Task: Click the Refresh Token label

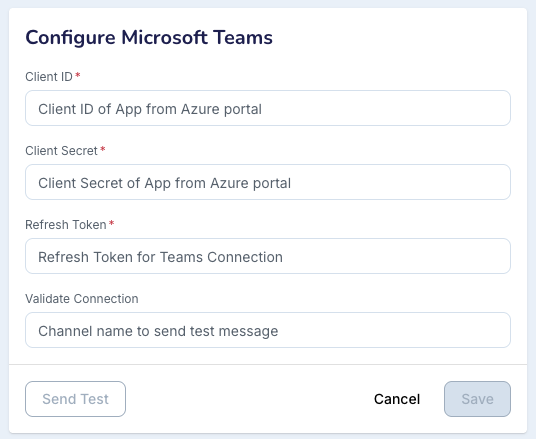Action: [66, 225]
